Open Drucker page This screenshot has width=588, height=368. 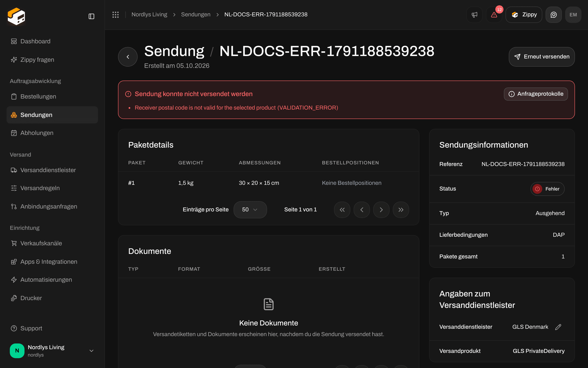point(52,298)
